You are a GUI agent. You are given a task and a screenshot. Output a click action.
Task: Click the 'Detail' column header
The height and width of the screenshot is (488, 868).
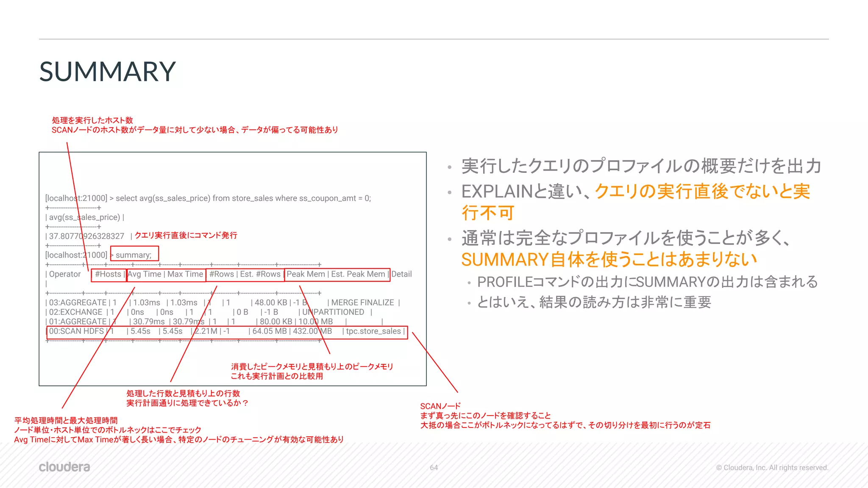401,274
